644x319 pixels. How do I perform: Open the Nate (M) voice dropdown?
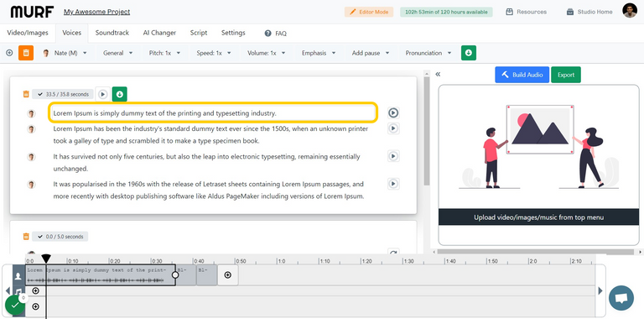tap(65, 53)
